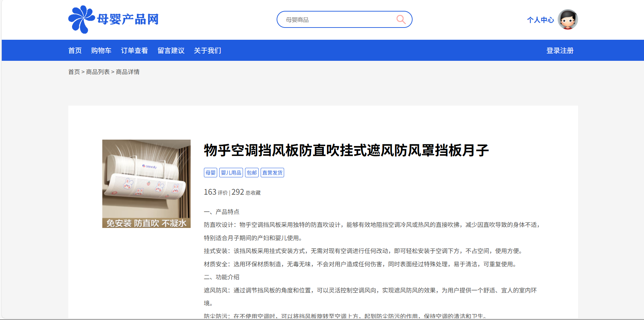The width and height of the screenshot is (644, 320).
Task: Click the 母婴产品网 site title
Action: pyautogui.click(x=128, y=19)
